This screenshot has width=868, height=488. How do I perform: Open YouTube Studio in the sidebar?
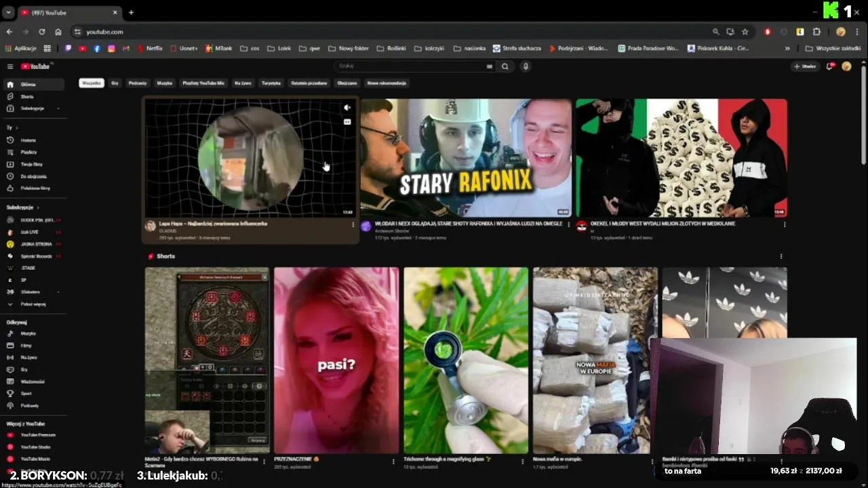34,447
